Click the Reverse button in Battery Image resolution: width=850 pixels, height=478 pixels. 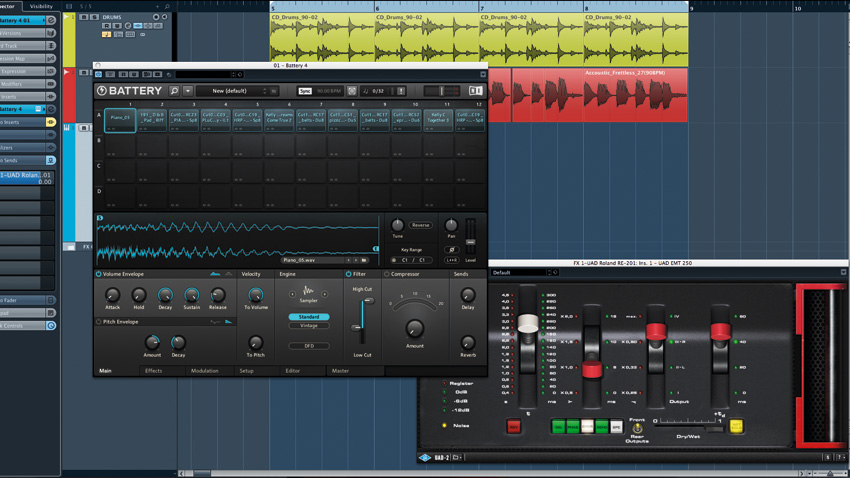point(420,225)
